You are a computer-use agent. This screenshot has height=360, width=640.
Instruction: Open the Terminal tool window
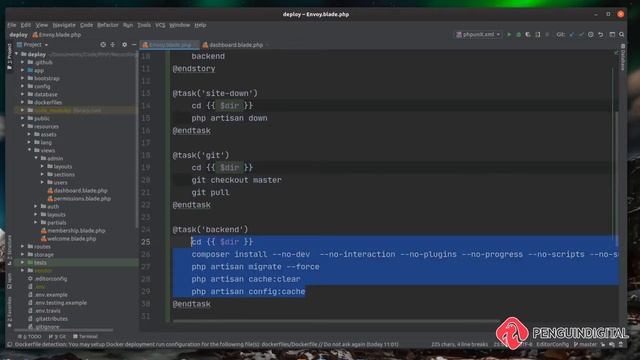(85, 336)
